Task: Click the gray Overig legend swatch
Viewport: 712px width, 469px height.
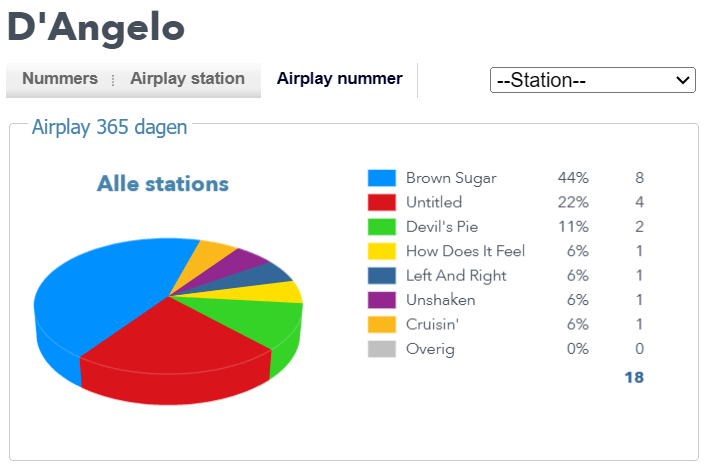Action: point(382,349)
